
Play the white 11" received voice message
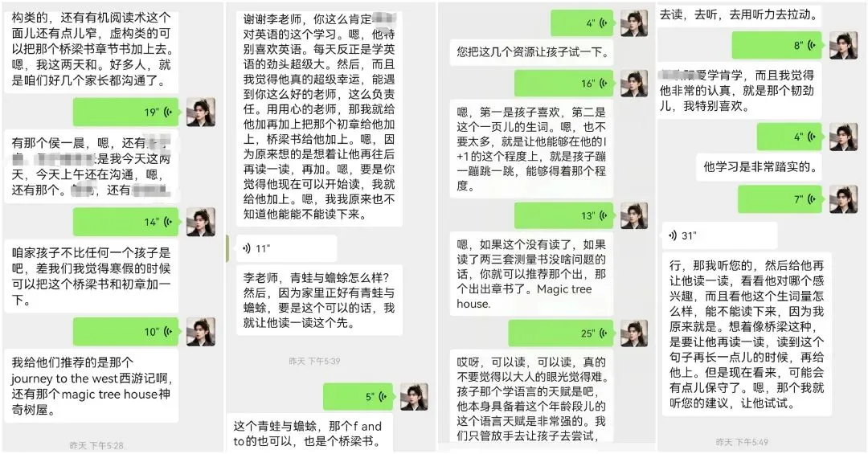(x=287, y=248)
